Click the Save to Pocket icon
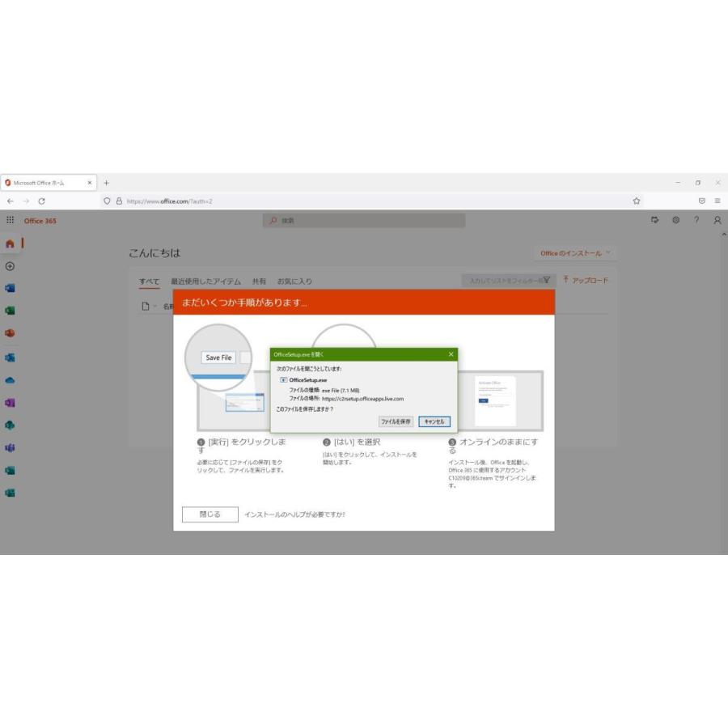Viewport: 728px width, 728px height. [702, 201]
